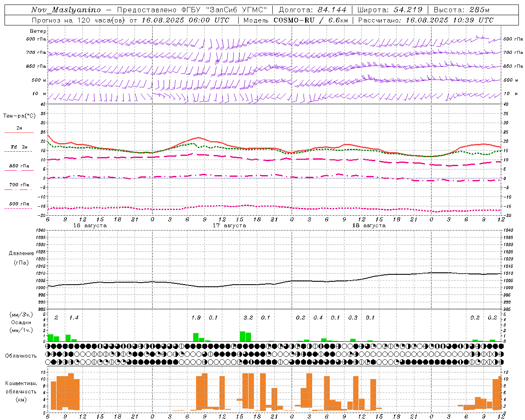
Task: Click the Ветер panel label
Action: (38, 31)
